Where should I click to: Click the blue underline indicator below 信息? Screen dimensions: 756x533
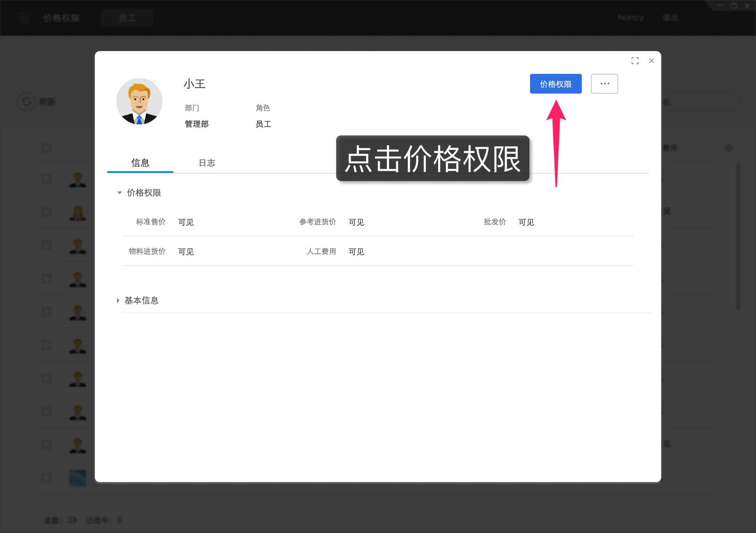point(140,173)
